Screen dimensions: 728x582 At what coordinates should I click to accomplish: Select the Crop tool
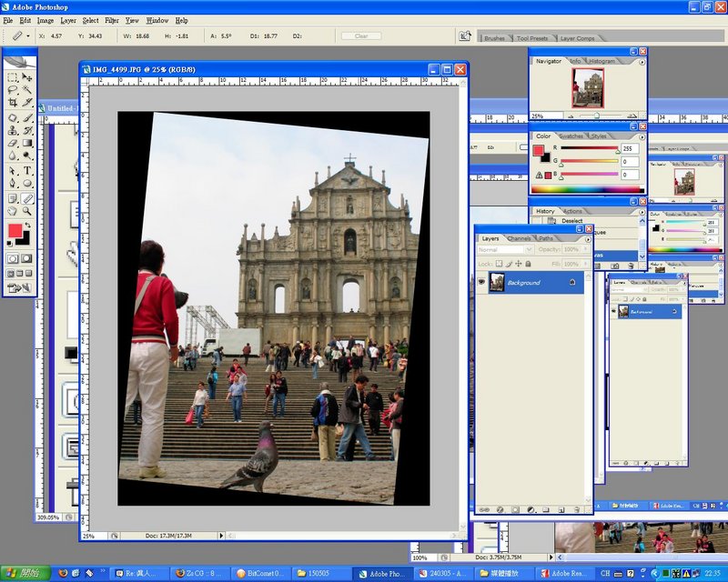[x=13, y=103]
